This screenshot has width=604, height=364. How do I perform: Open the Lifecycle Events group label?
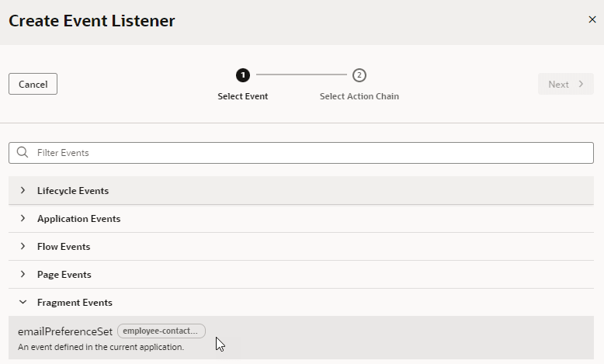(73, 190)
